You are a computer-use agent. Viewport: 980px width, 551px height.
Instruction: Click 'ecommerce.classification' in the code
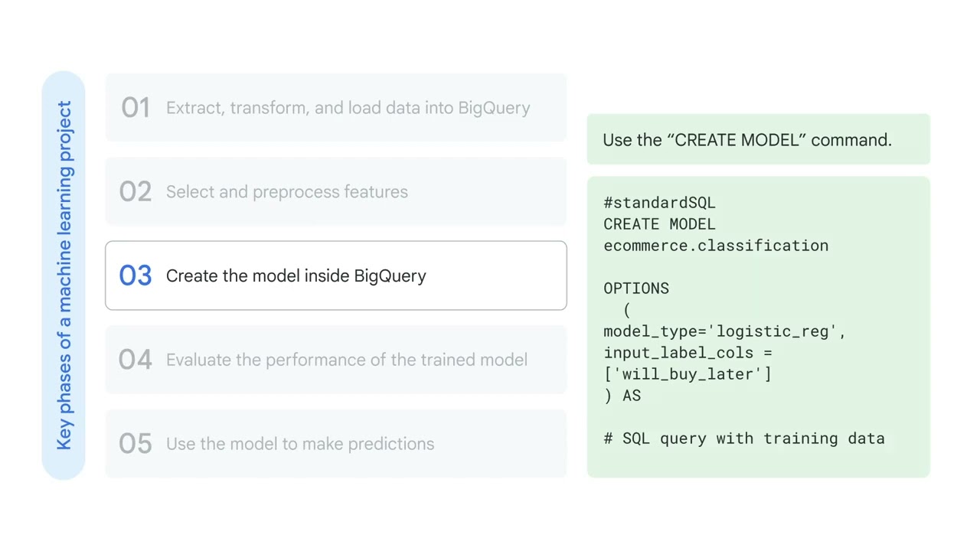(716, 246)
